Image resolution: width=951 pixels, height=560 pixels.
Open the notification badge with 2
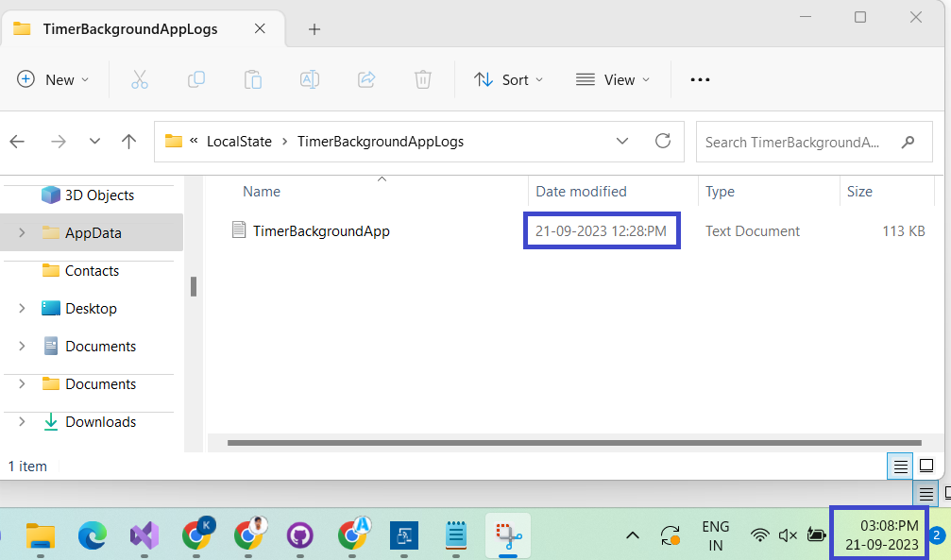(x=937, y=535)
